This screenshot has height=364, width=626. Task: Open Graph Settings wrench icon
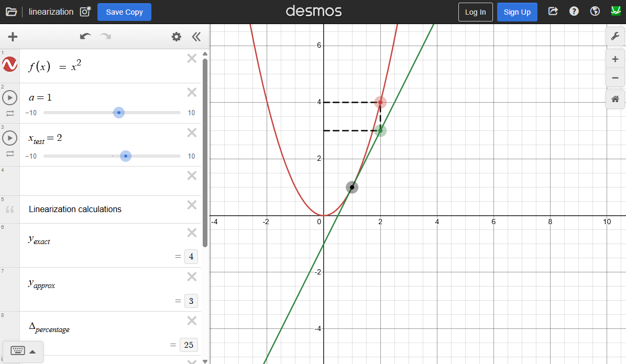615,36
